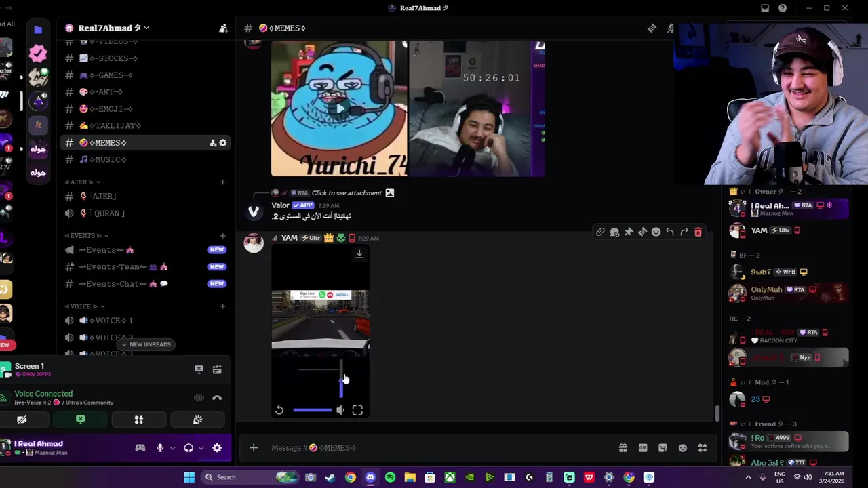Deafen with headphones icon
868x488 pixels.
pos(189,447)
